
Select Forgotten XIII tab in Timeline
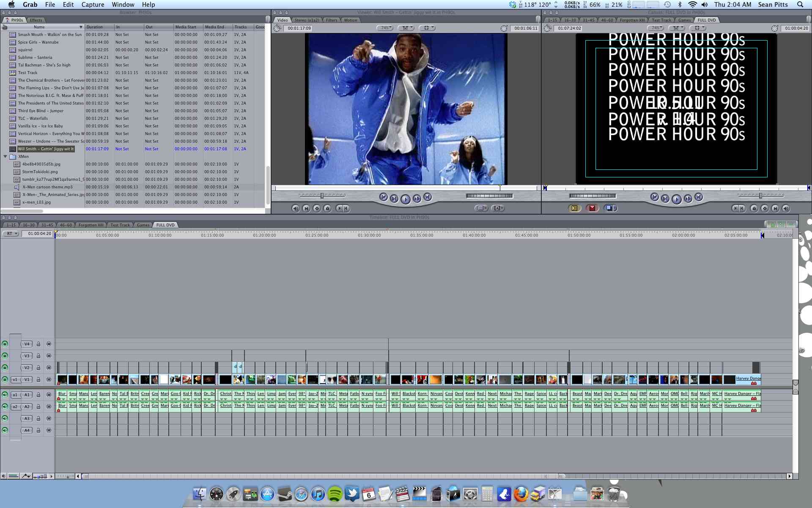(x=91, y=225)
